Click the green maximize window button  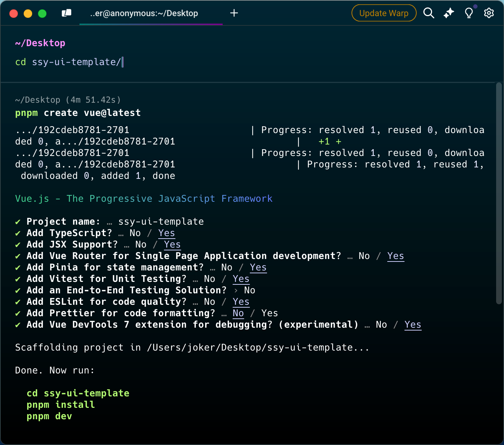click(42, 14)
